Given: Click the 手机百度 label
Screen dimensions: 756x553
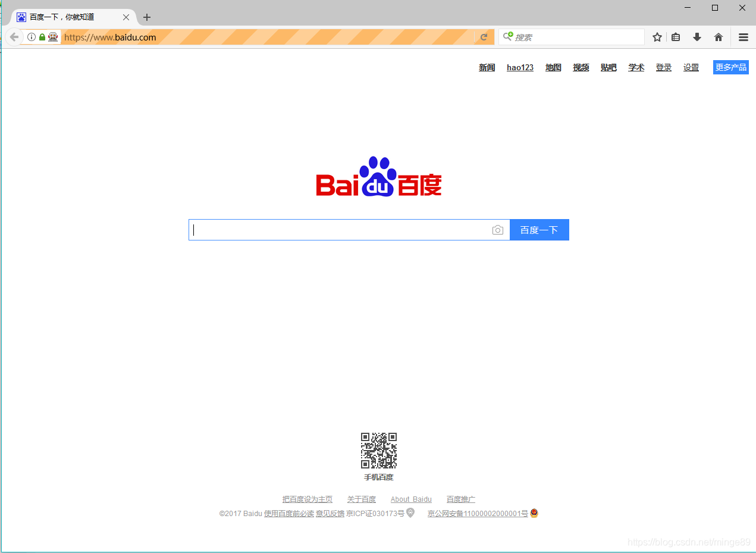Looking at the screenshot, I should tap(379, 477).
